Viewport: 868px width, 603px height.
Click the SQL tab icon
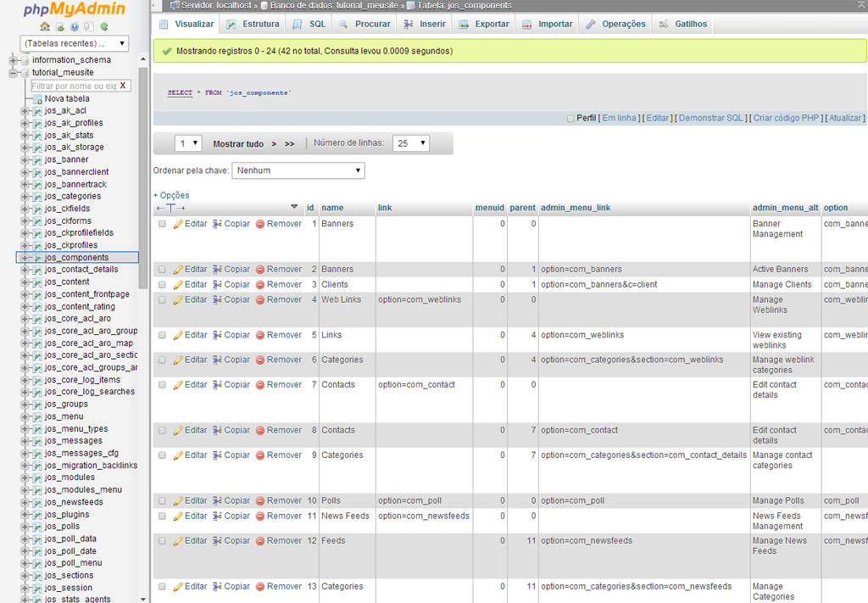[x=298, y=25]
